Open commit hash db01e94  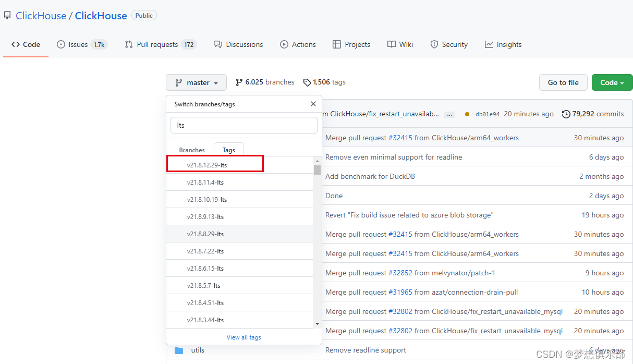point(488,114)
